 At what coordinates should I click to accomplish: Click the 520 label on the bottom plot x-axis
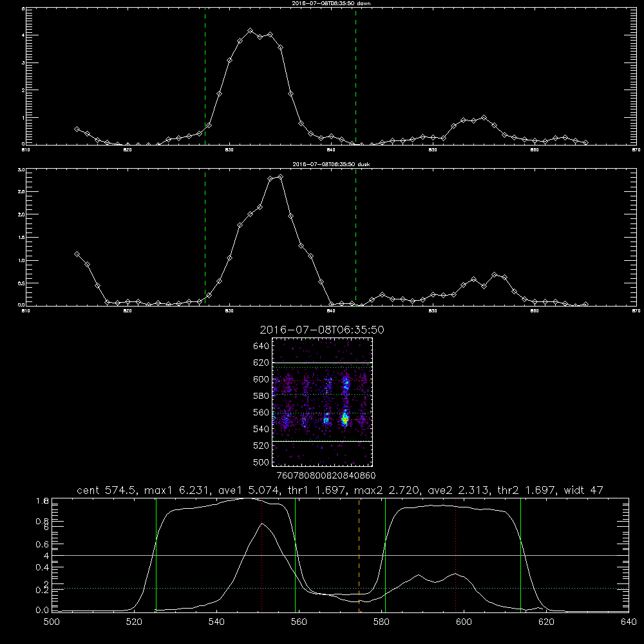pyautogui.click(x=134, y=622)
